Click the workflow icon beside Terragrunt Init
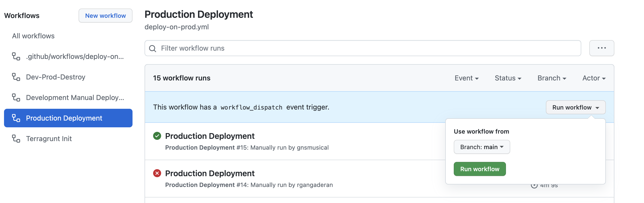644x203 pixels. click(16, 139)
